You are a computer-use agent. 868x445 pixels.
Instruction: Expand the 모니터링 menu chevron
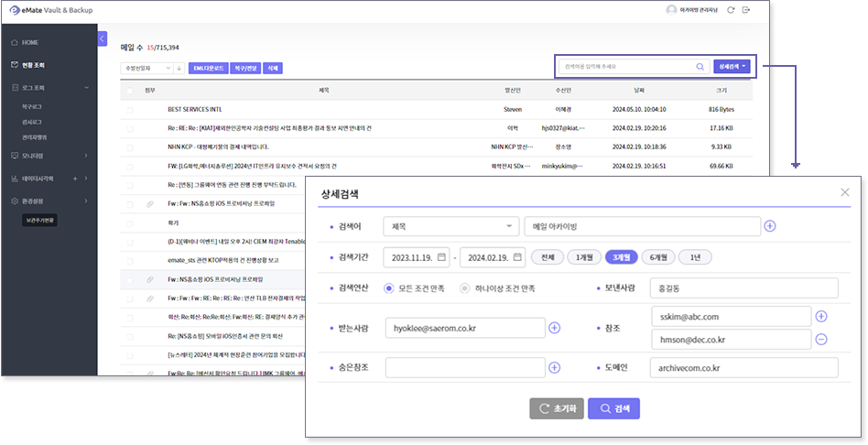click(x=86, y=156)
